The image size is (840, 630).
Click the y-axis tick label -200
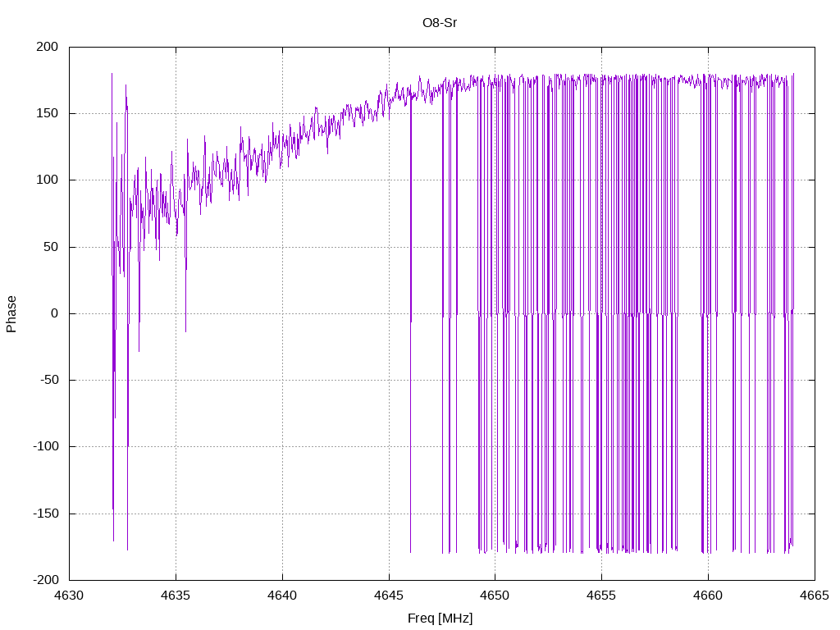click(46, 580)
